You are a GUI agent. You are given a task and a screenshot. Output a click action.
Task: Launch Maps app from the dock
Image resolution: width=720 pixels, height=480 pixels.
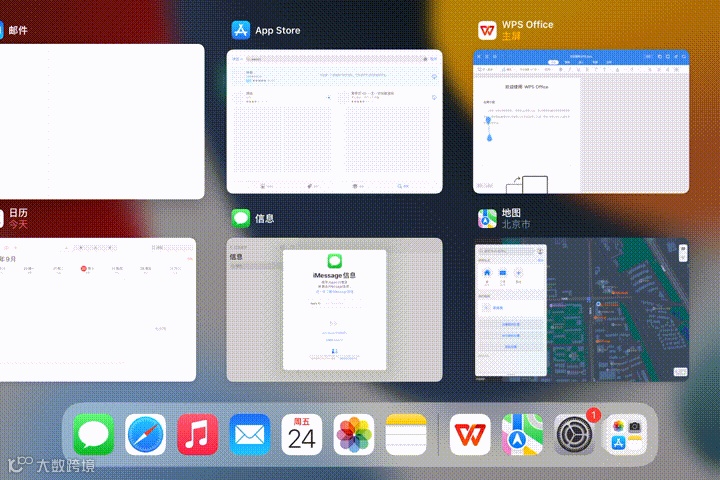tap(522, 434)
